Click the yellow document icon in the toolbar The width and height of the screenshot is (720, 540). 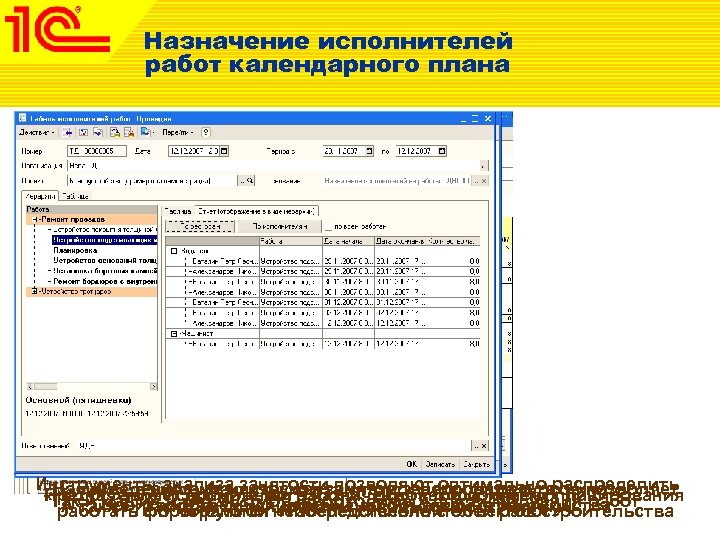click(x=115, y=133)
